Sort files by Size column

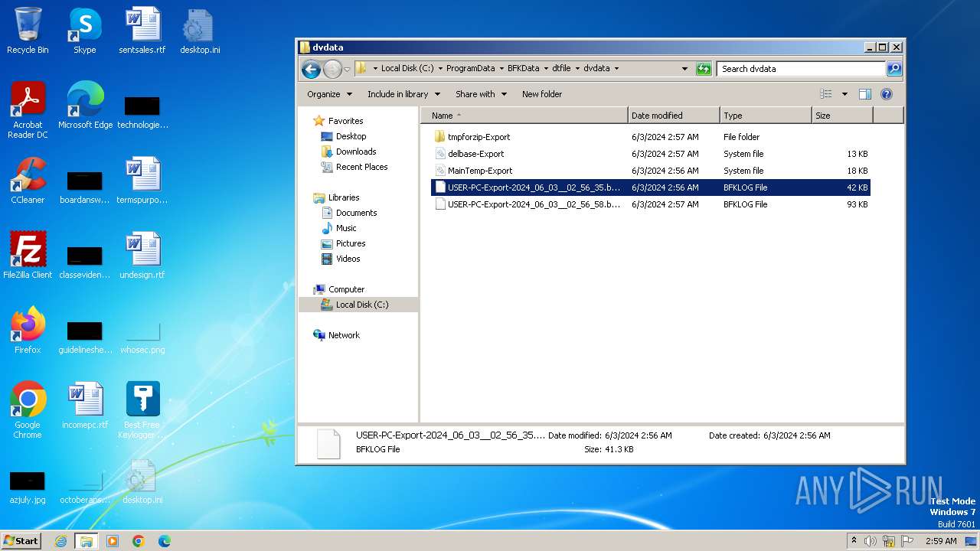[842, 116]
